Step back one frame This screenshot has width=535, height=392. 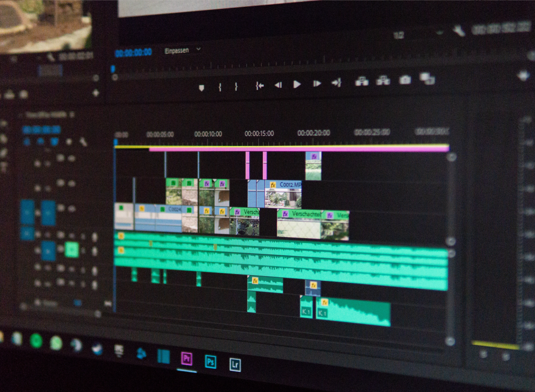pyautogui.click(x=278, y=85)
